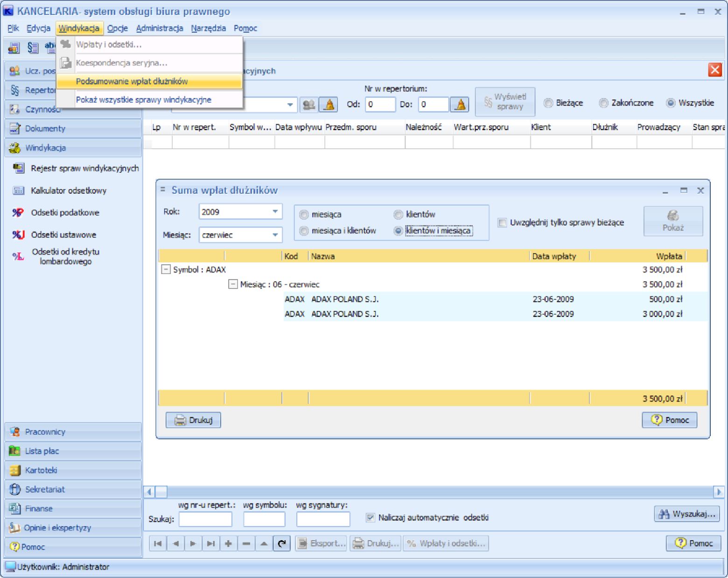Viewport: 728px width, 578px height.
Task: Enable Uwzględnij tylko sprawy bieżące checkbox
Action: point(502,223)
